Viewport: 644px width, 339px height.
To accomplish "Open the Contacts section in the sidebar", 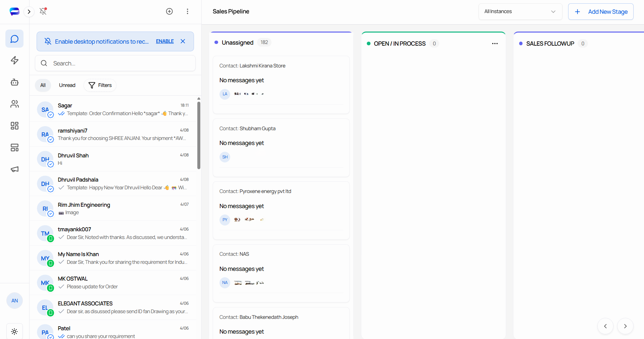I will (x=14, y=104).
